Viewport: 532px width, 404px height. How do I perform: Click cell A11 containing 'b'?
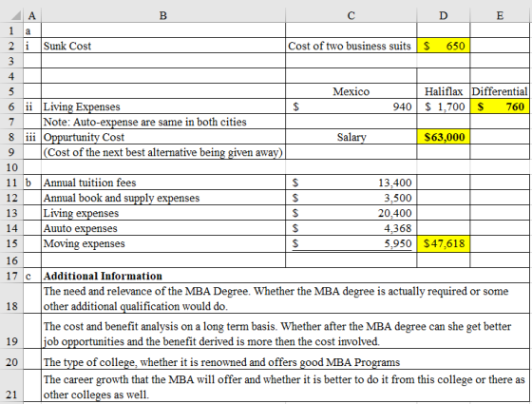pyautogui.click(x=32, y=183)
